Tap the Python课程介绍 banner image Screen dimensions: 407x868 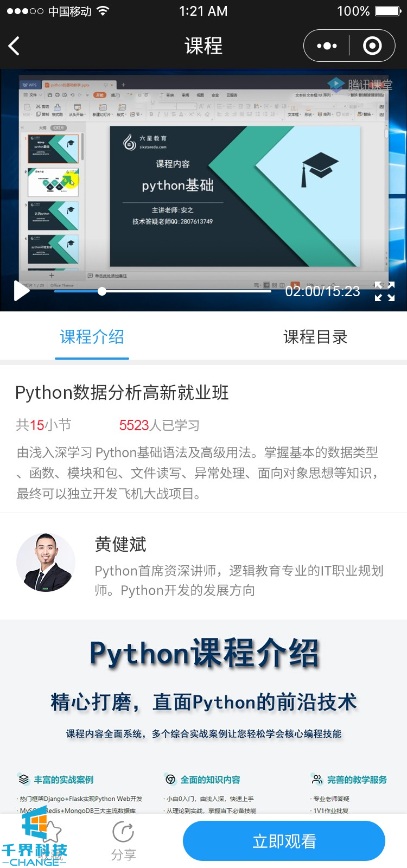point(203,716)
